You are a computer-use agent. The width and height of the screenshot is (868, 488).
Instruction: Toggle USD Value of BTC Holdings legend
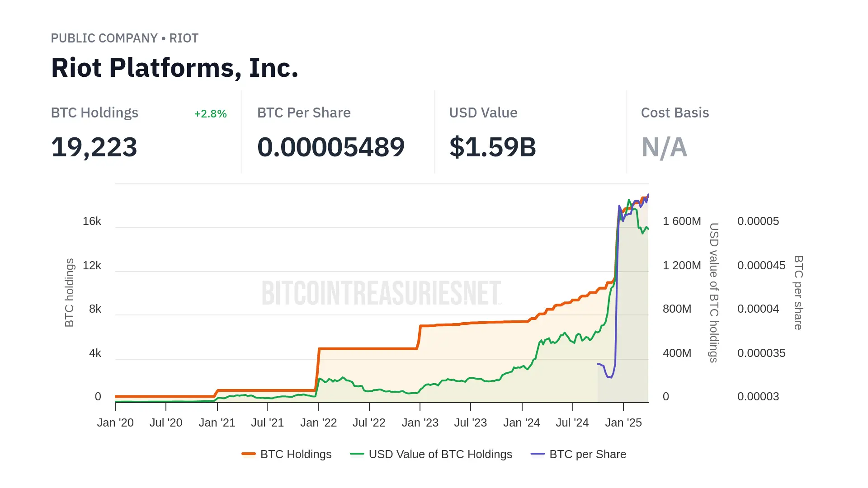coord(440,454)
